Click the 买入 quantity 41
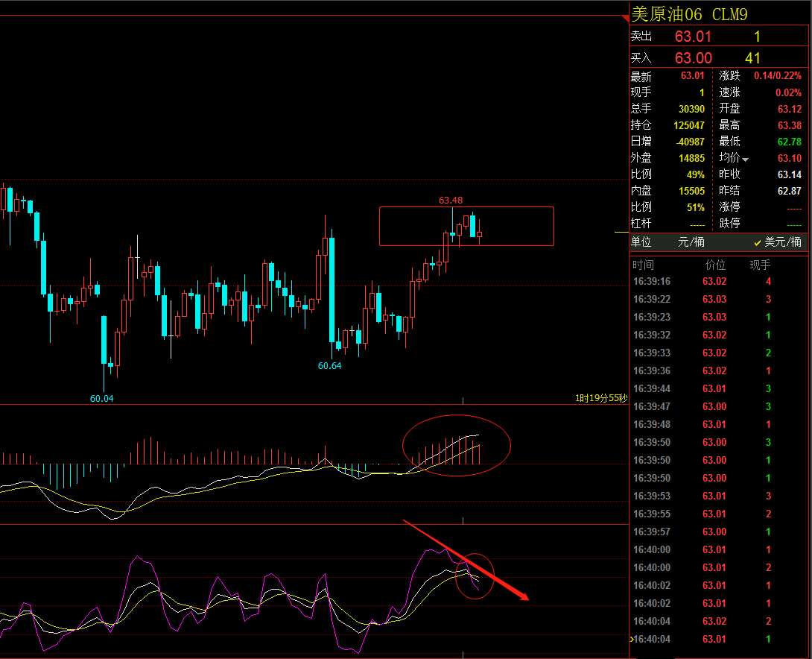This screenshot has height=659, width=812. [752, 58]
